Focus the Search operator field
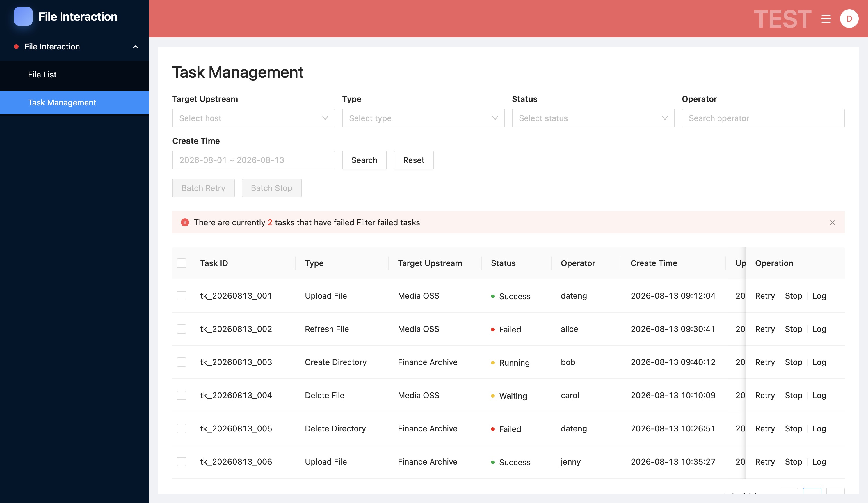 click(x=763, y=118)
